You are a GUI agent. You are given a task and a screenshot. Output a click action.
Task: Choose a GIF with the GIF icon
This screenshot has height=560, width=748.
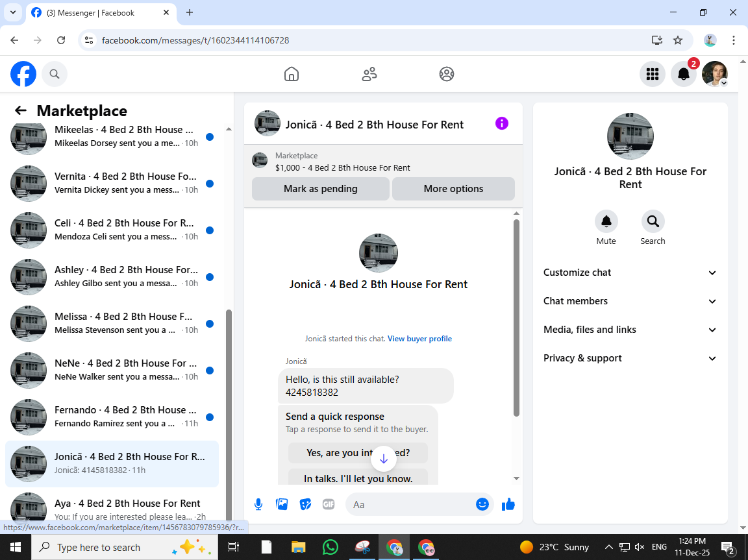click(328, 504)
